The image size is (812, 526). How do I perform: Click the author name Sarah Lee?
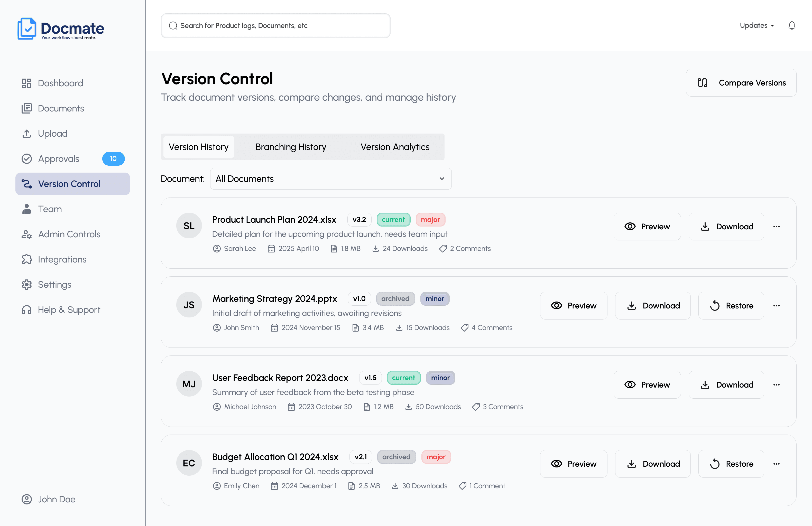coord(240,249)
